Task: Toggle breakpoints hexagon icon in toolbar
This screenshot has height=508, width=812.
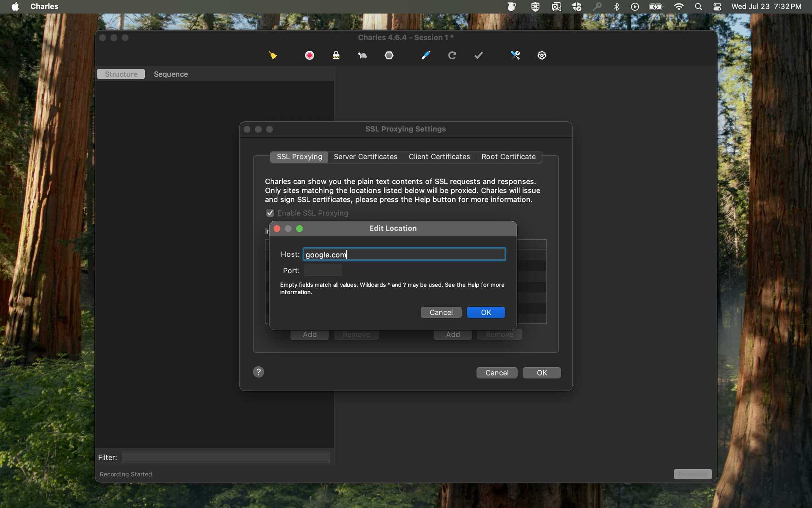Action: click(389, 55)
